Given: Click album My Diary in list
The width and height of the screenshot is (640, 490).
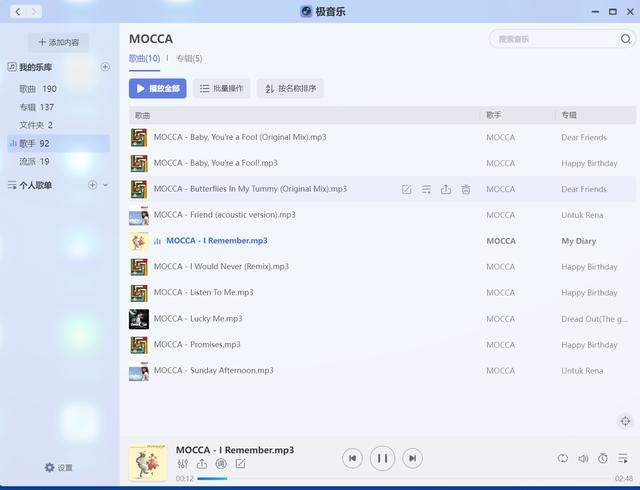Looking at the screenshot, I should pyautogui.click(x=579, y=241).
